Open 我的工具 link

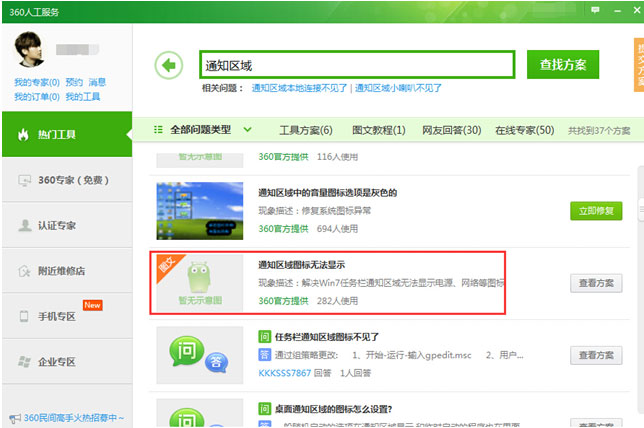(83, 97)
